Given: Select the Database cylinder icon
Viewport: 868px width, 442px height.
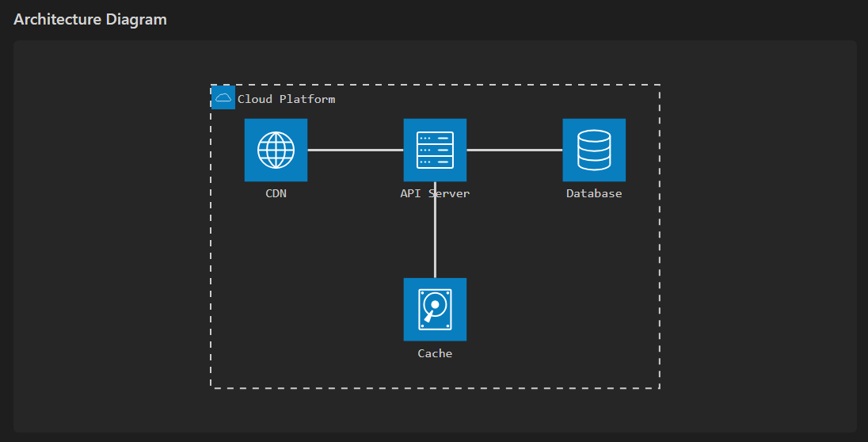Looking at the screenshot, I should [x=594, y=150].
